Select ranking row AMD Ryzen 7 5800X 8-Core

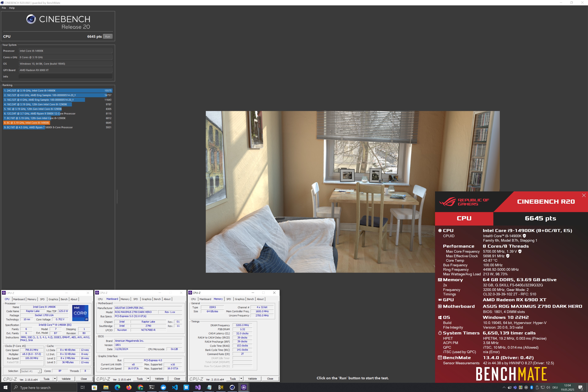(x=58, y=127)
